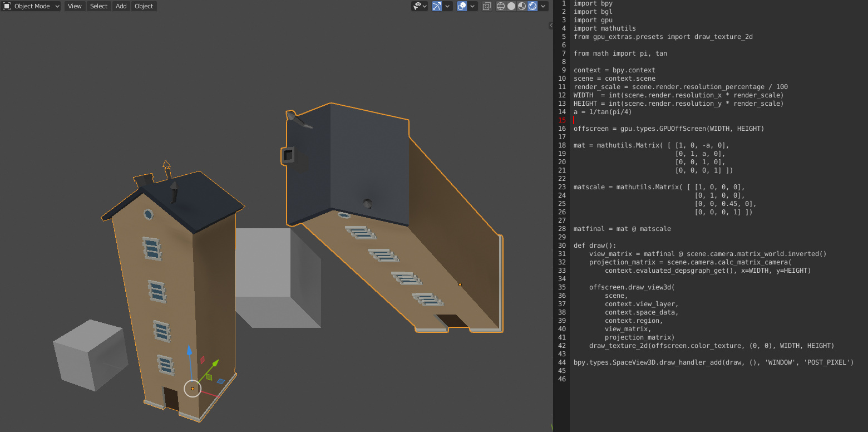Open the Object menu
The image size is (868, 432).
tap(144, 6)
